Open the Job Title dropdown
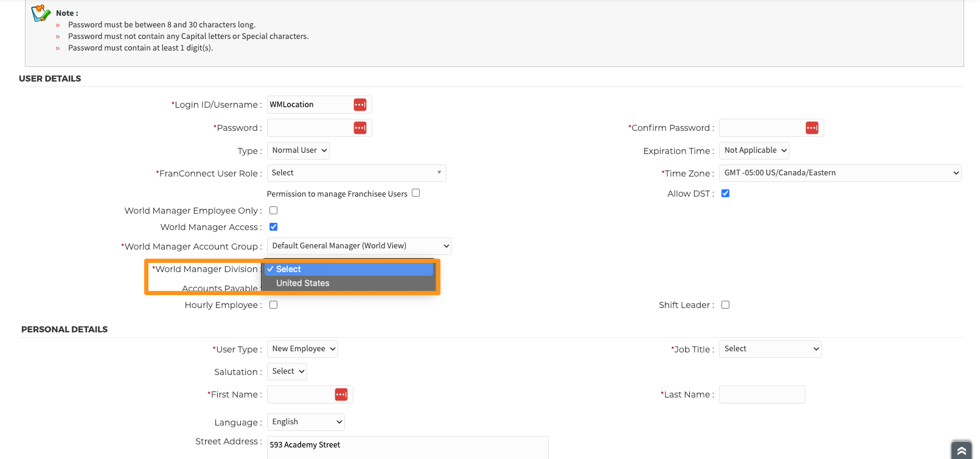 click(770, 349)
